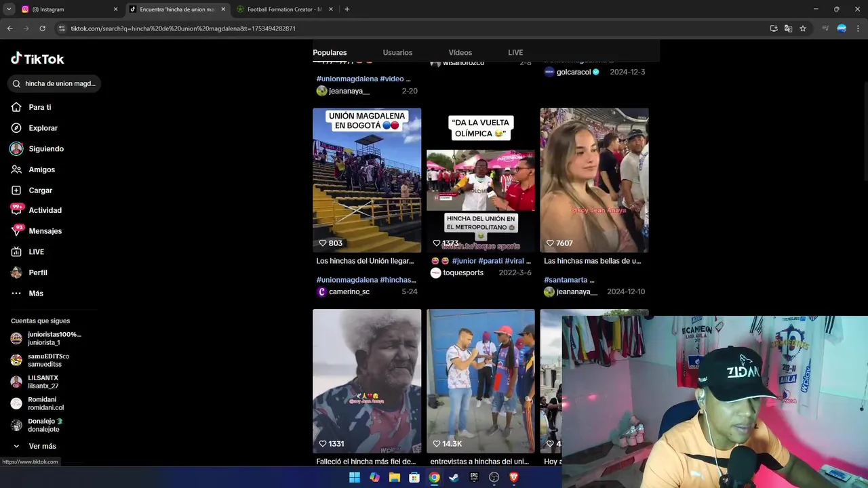Open the white-haired hincha video thumbnail
Screen dimensions: 868x488
coord(367,381)
